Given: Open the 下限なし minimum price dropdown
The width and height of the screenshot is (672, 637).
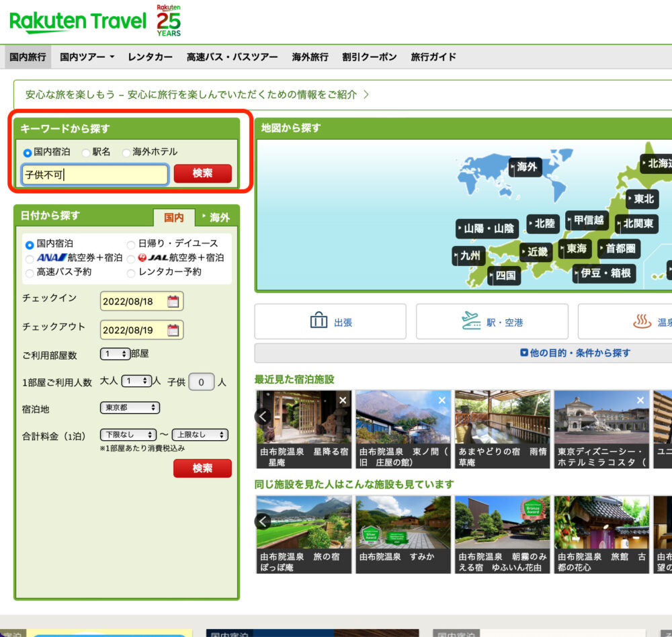Looking at the screenshot, I should tap(128, 435).
